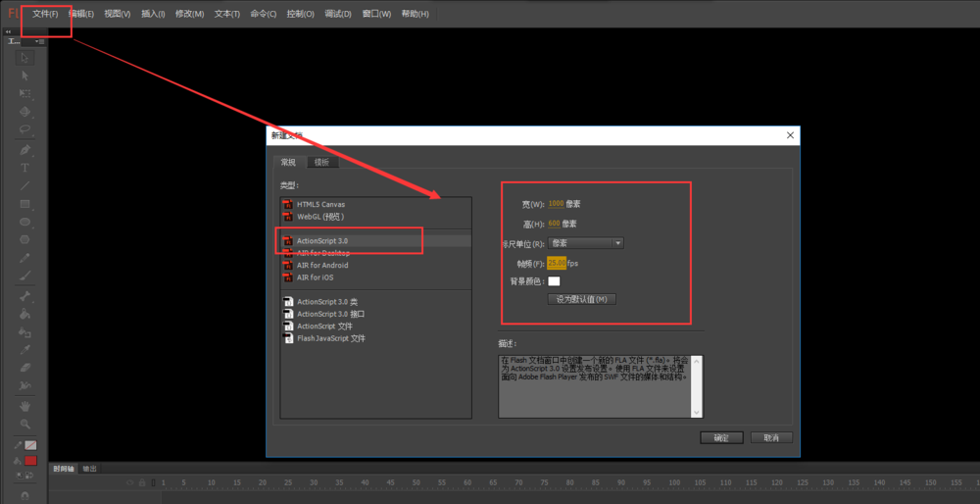Toggle timeline outline view icon
Viewport: 980px width, 504px height.
click(x=153, y=482)
